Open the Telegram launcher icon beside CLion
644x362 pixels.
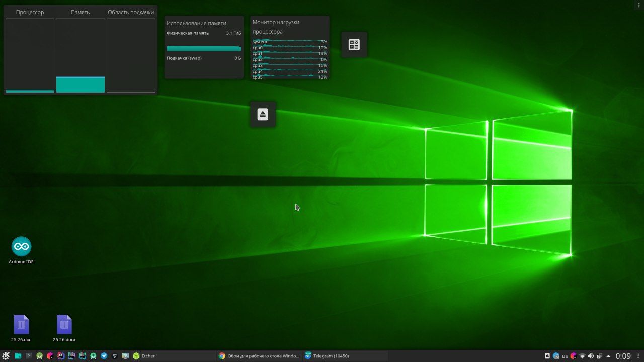104,356
